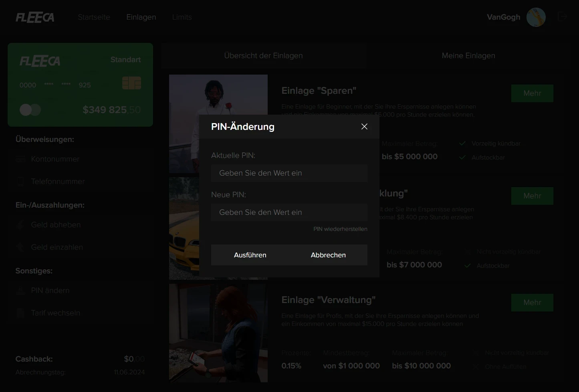Open the PIN wiederherstellen link

coord(340,229)
